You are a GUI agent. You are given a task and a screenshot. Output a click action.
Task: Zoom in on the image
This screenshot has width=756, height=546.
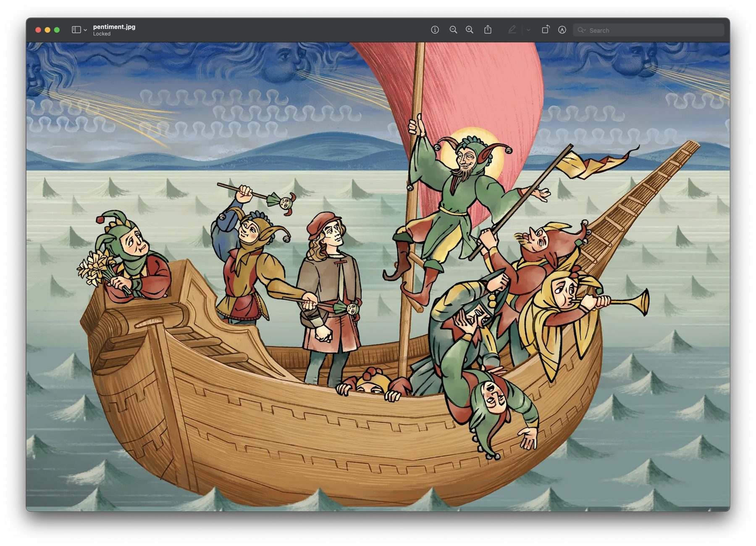coord(470,30)
